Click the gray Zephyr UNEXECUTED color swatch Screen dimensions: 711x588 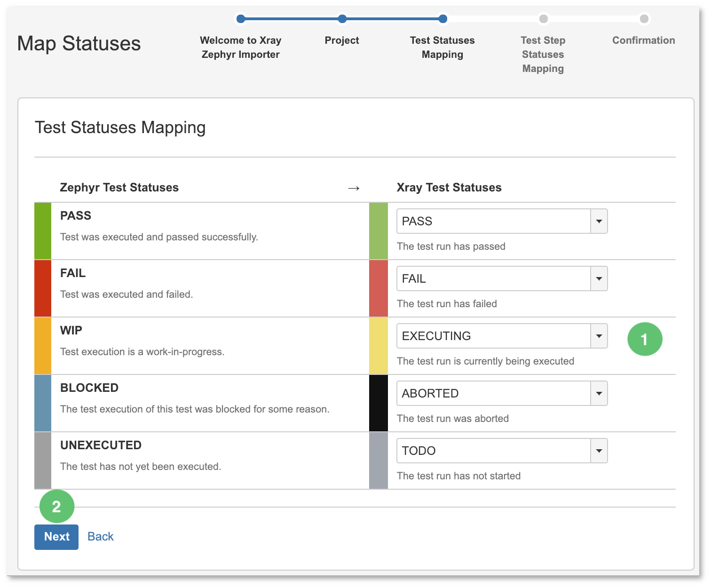pos(43,461)
